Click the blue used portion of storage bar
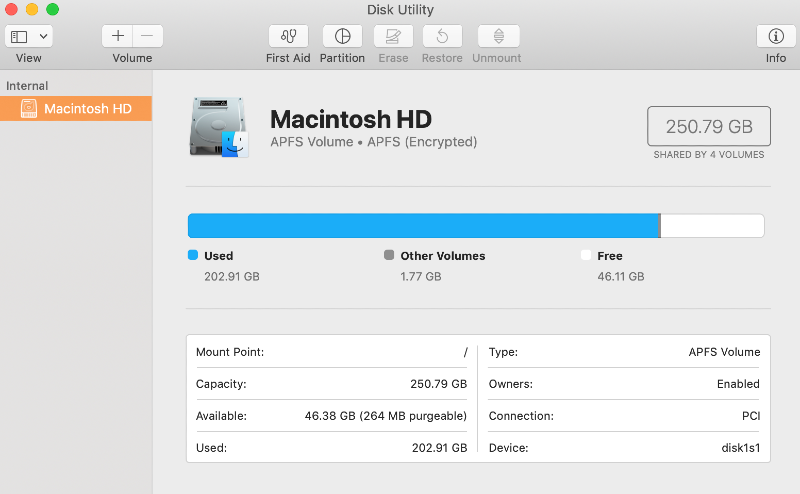This screenshot has width=800, height=494. click(423, 226)
